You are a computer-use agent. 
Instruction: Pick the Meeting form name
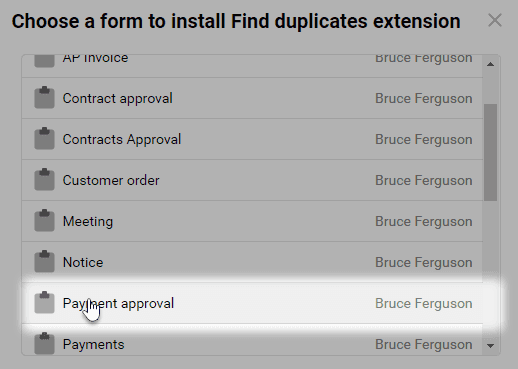point(88,222)
